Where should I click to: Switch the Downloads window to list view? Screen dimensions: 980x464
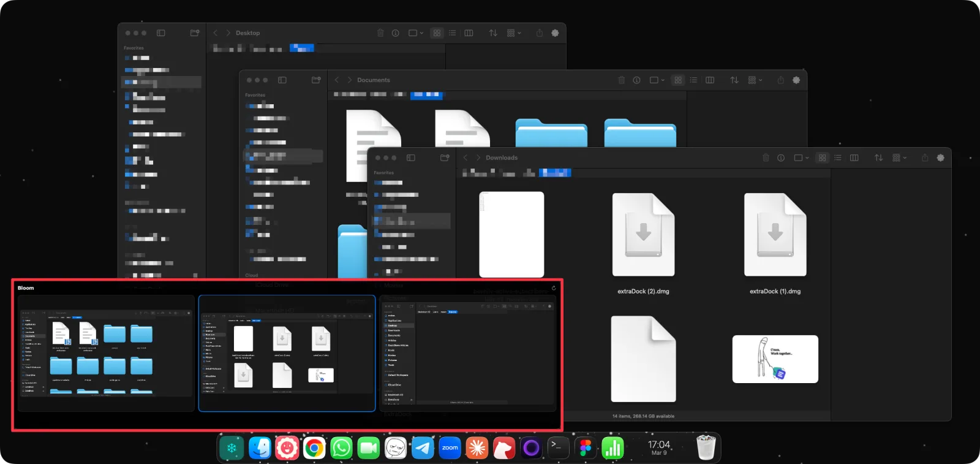[x=838, y=158]
